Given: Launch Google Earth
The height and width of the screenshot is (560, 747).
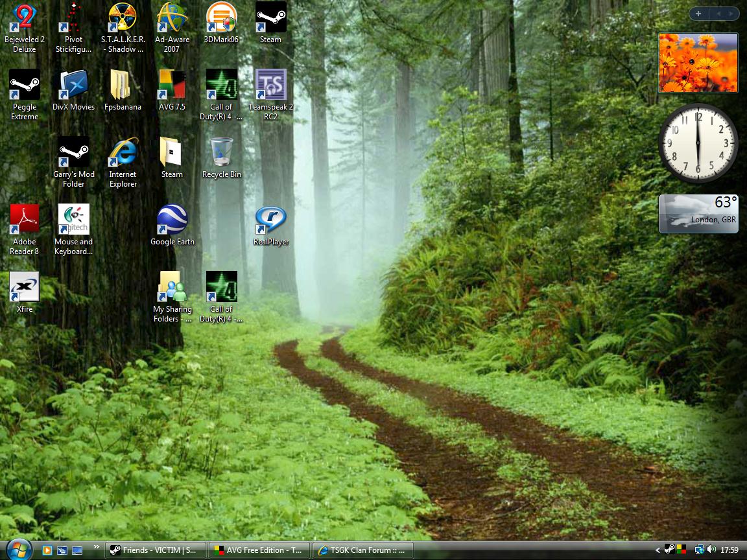Looking at the screenshot, I should pyautogui.click(x=172, y=219).
